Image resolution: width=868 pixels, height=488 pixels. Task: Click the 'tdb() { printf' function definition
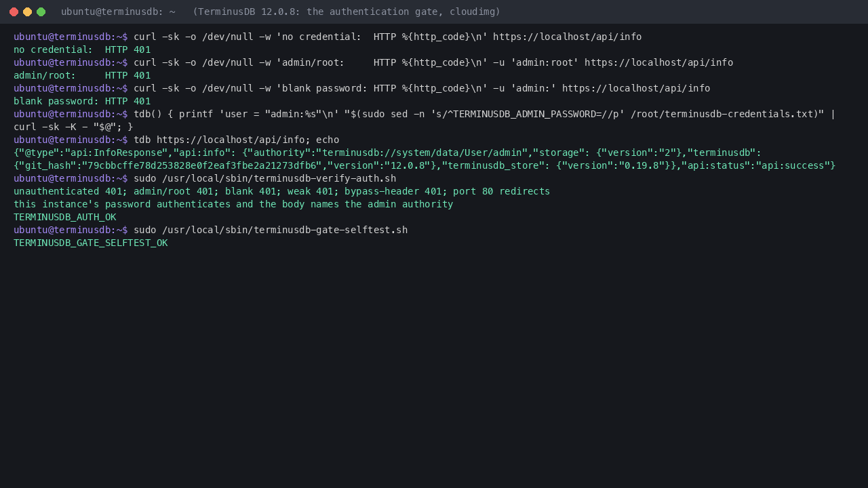click(173, 114)
